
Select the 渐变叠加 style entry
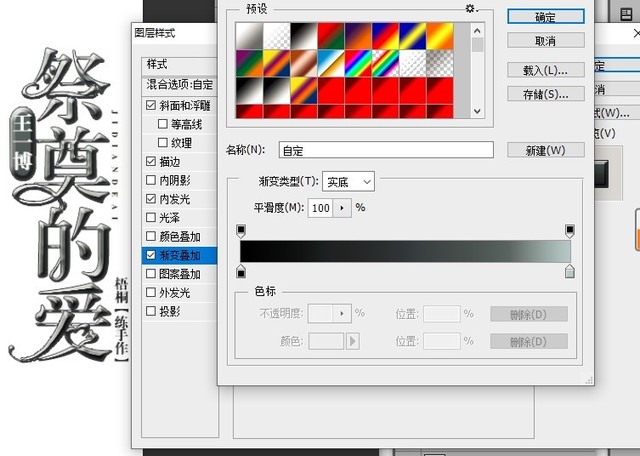tap(180, 255)
